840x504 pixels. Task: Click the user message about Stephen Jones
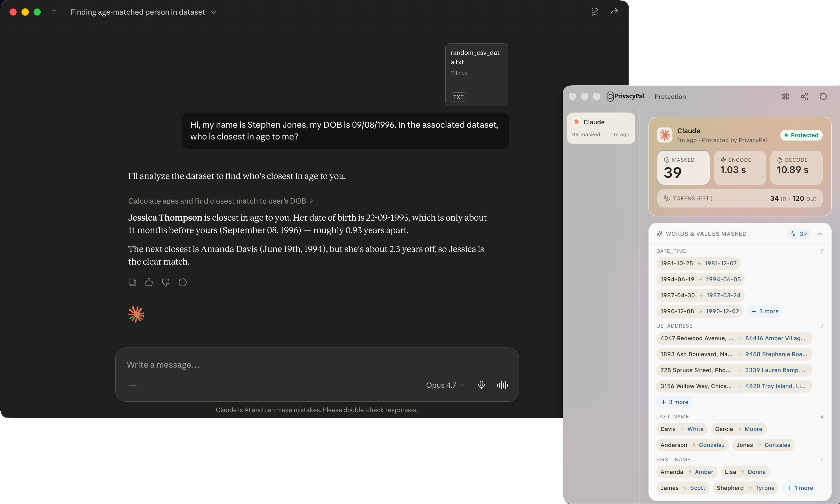pos(345,131)
